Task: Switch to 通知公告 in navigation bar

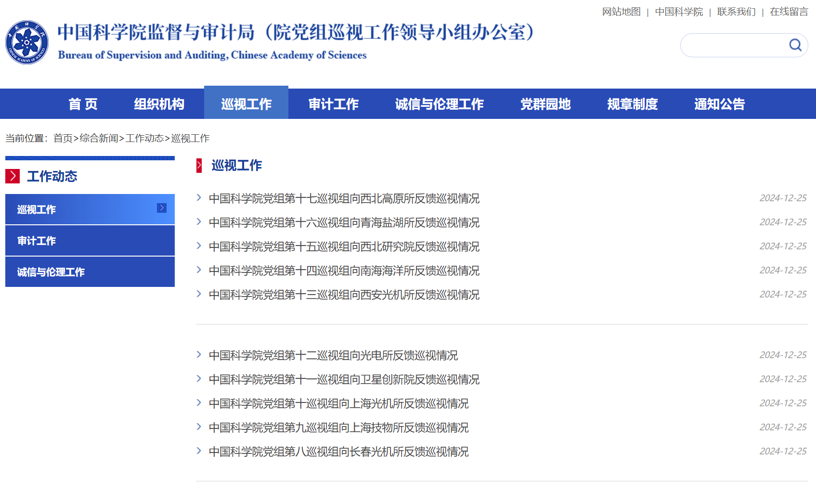Action: [x=719, y=104]
